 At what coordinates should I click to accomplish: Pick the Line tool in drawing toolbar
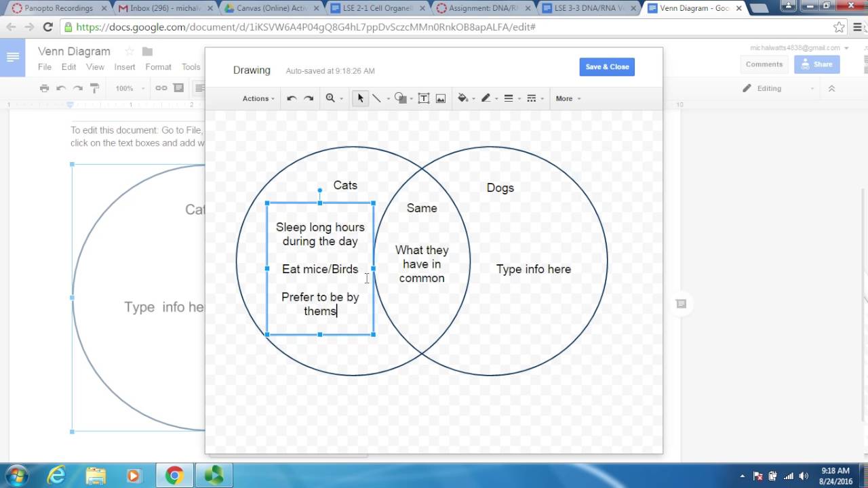pyautogui.click(x=376, y=98)
